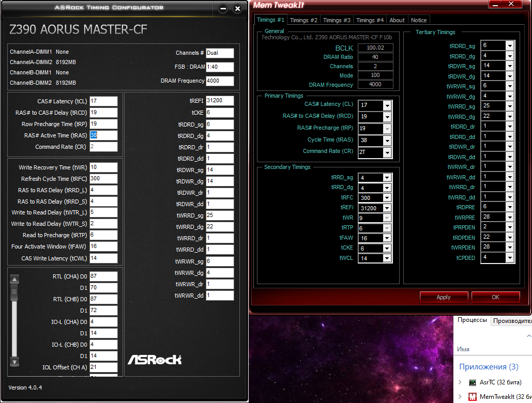The width and height of the screenshot is (532, 403).
Task: Click Channels # field showing Dual
Action: tap(220, 53)
